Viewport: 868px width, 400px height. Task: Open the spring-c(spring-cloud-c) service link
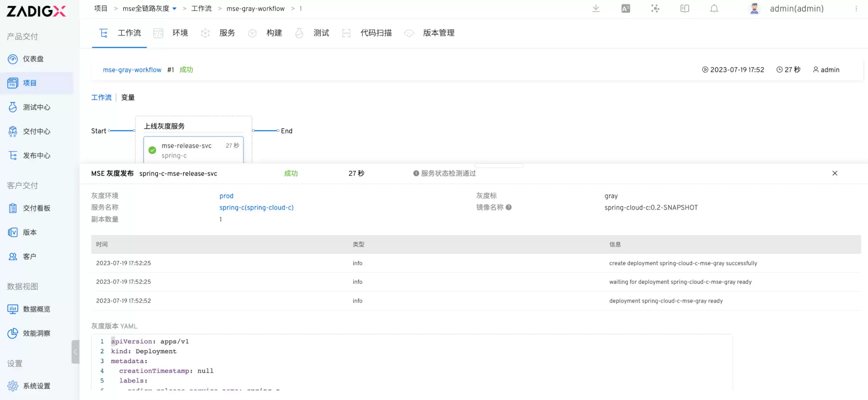[x=256, y=207]
